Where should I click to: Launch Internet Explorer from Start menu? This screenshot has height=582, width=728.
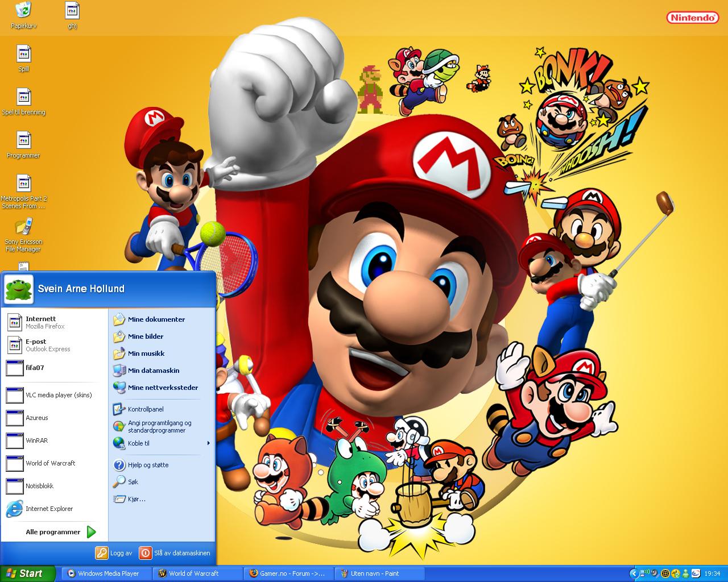click(x=55, y=509)
